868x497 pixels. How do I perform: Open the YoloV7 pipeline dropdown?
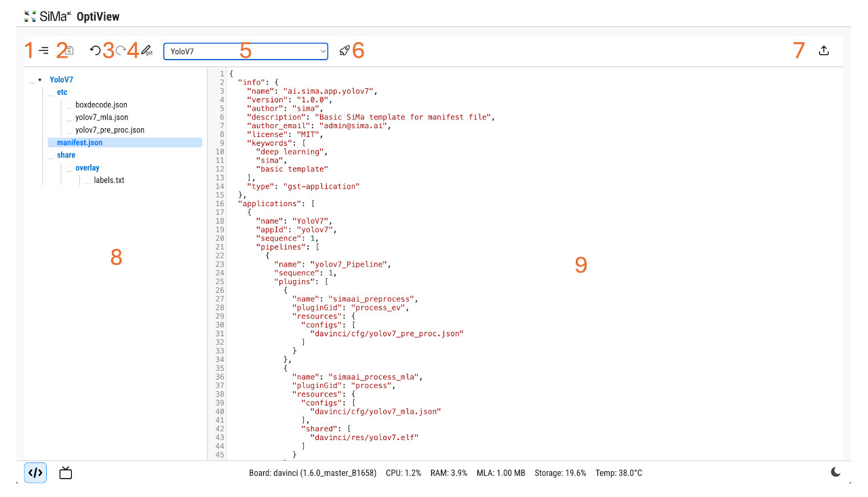(x=245, y=52)
